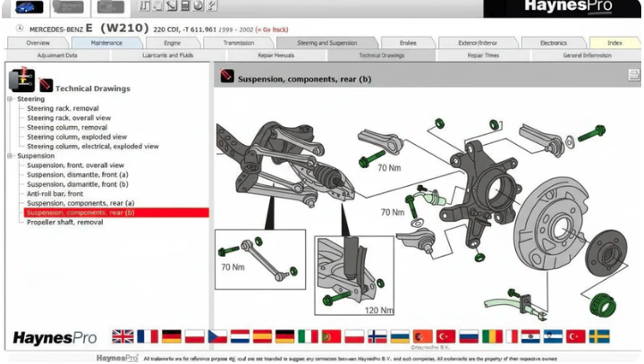Click the HaynesPro logo at top right
The height and width of the screenshot is (364, 644).
tap(569, 6)
